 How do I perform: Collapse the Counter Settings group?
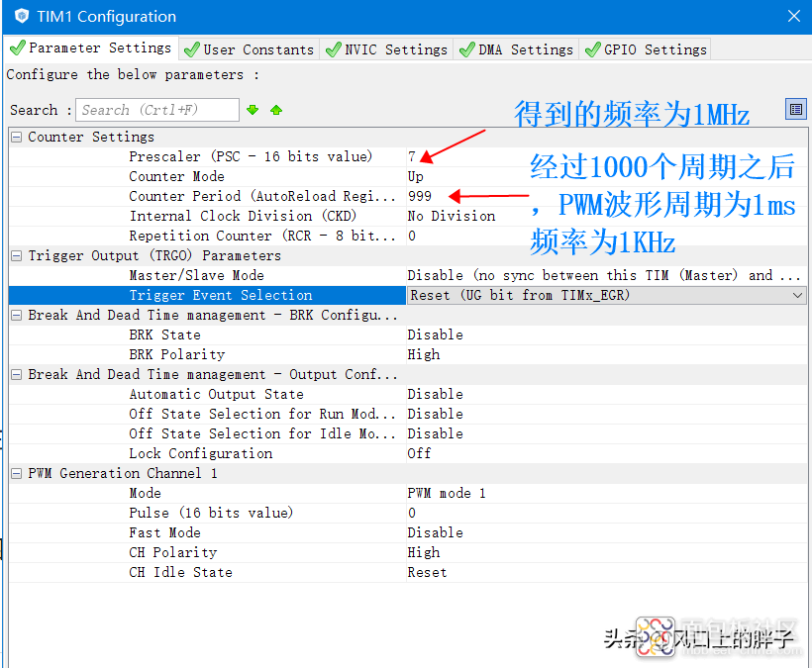17,138
